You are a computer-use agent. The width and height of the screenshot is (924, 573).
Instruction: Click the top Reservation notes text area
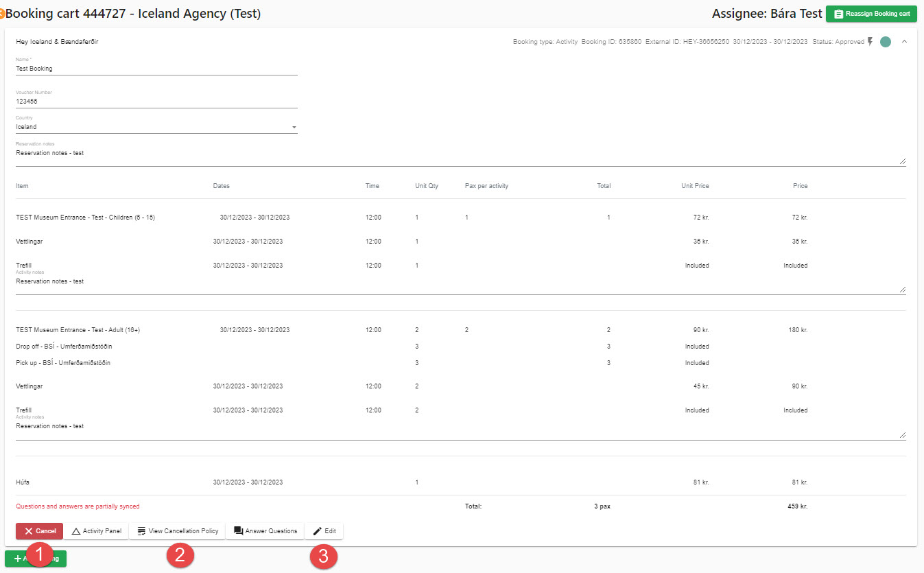tap(460, 156)
